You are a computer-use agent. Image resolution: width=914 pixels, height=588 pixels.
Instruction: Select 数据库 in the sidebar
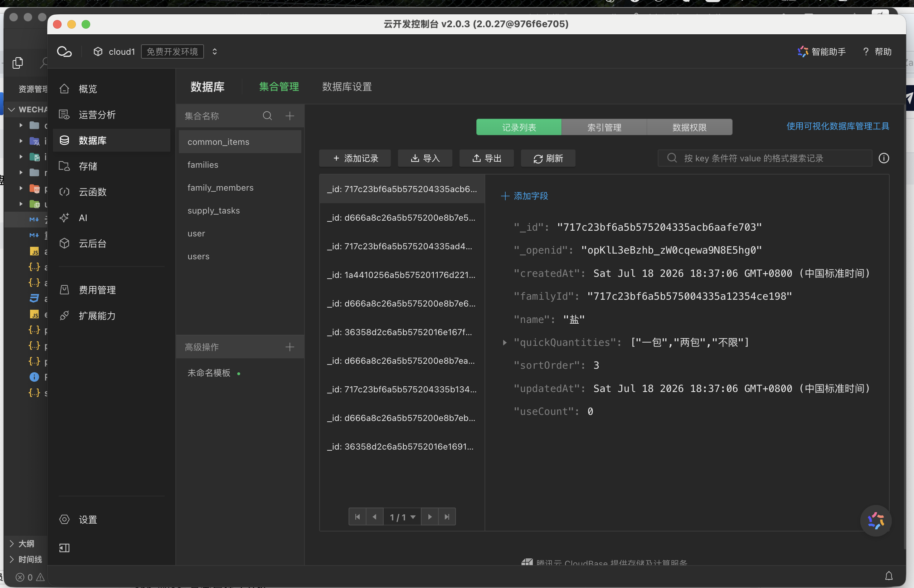point(112,141)
